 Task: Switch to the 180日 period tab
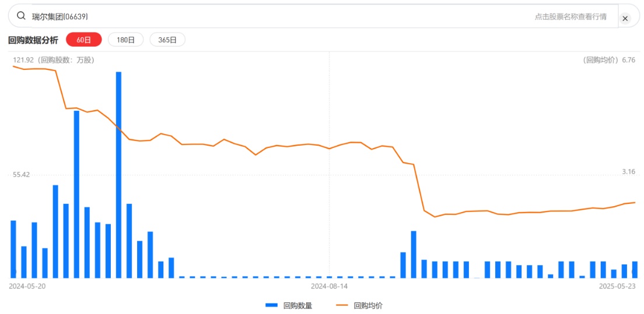pyautogui.click(x=125, y=40)
